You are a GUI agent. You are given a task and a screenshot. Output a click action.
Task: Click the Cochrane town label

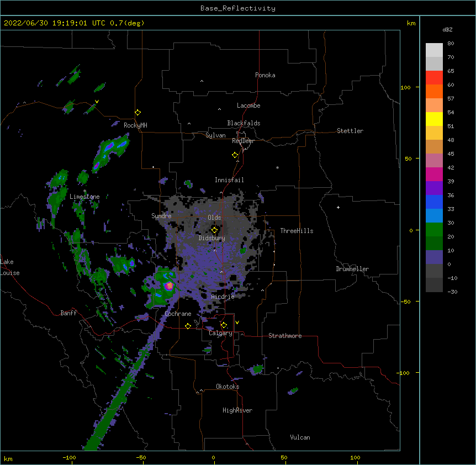[x=178, y=314]
